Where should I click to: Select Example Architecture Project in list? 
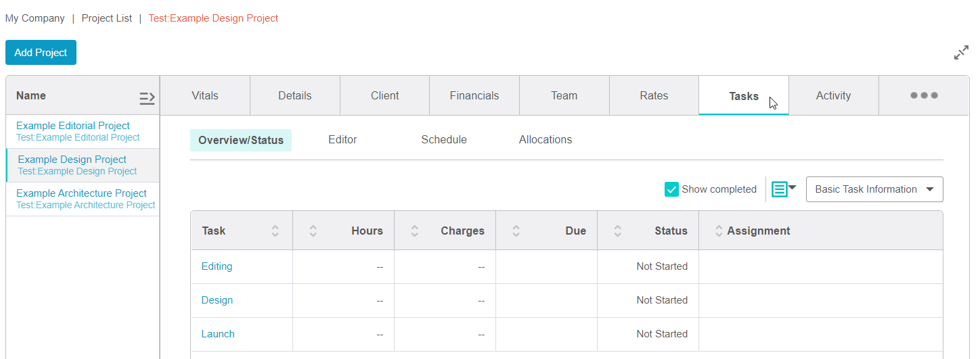pos(81,193)
